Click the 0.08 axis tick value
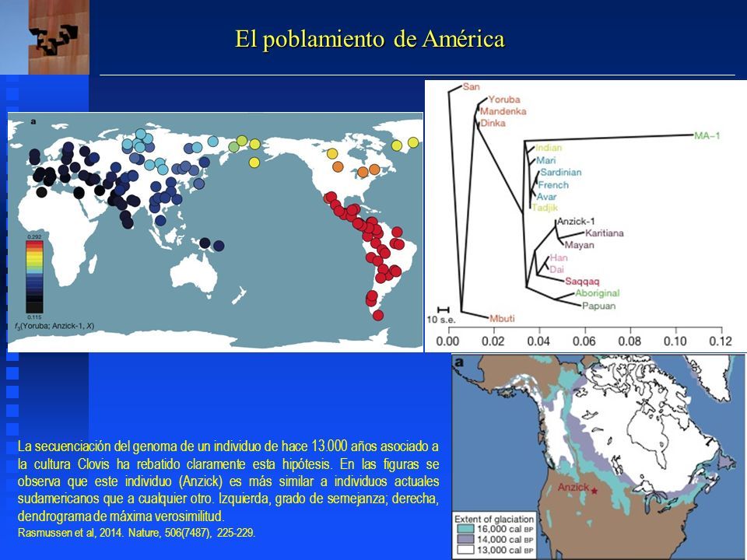Screen dimensions: 747x560 (630, 341)
